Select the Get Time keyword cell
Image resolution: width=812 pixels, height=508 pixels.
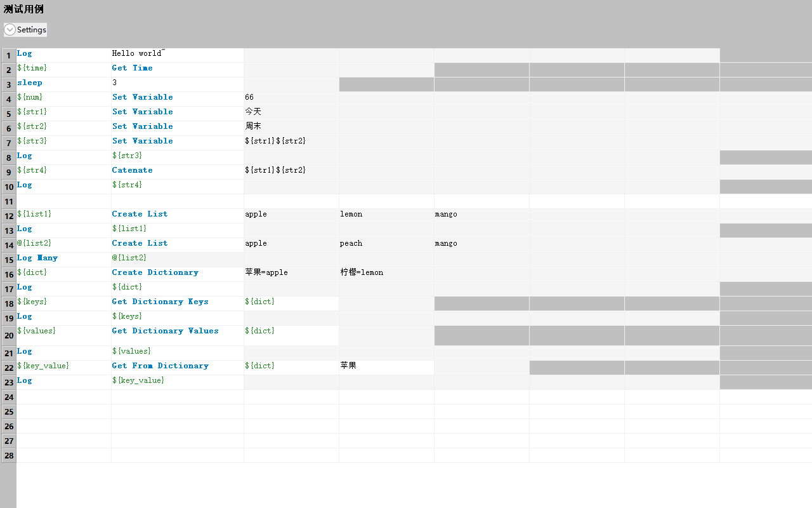pyautogui.click(x=178, y=70)
